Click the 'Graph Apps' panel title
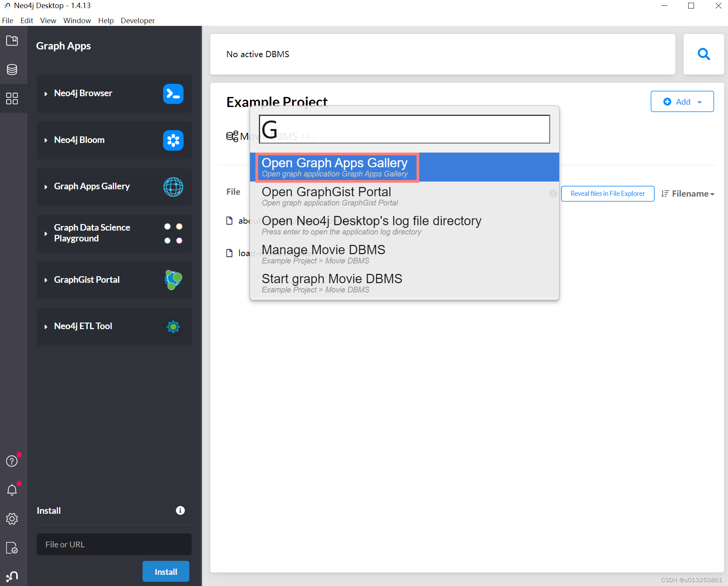Viewport: 728px width, 586px height. click(63, 46)
